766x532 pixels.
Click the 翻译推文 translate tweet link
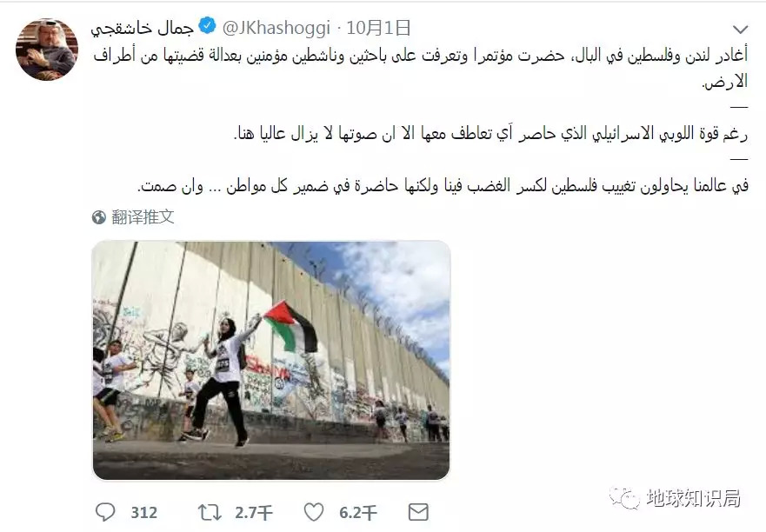click(x=143, y=217)
